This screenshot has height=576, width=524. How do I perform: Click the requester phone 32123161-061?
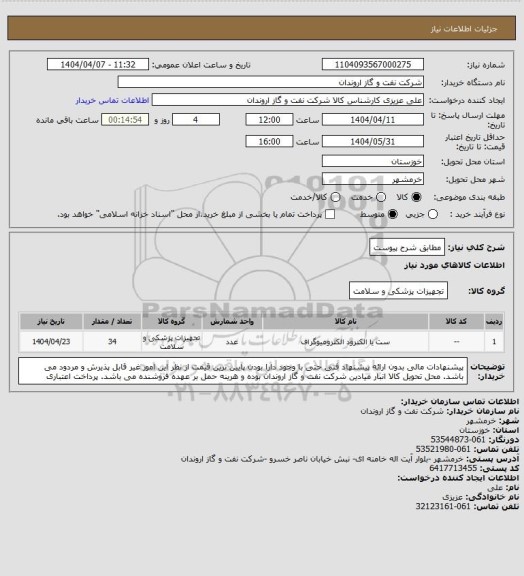coord(443,506)
